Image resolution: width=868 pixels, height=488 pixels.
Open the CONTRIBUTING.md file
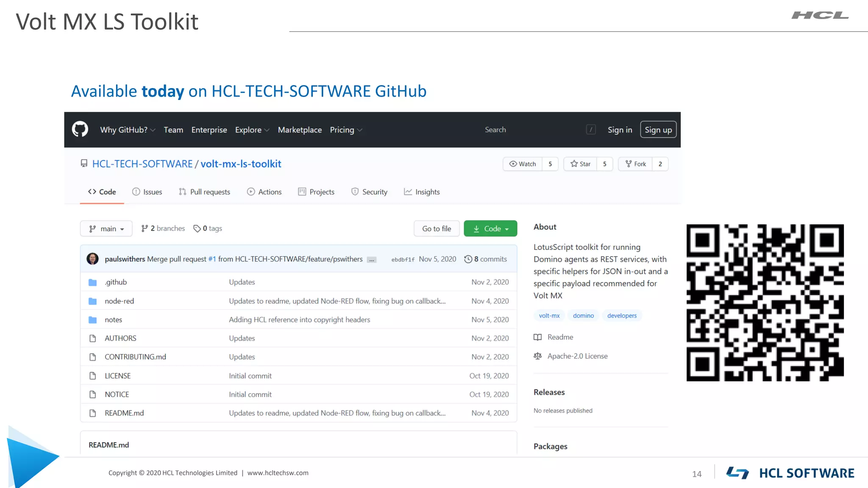tap(136, 357)
